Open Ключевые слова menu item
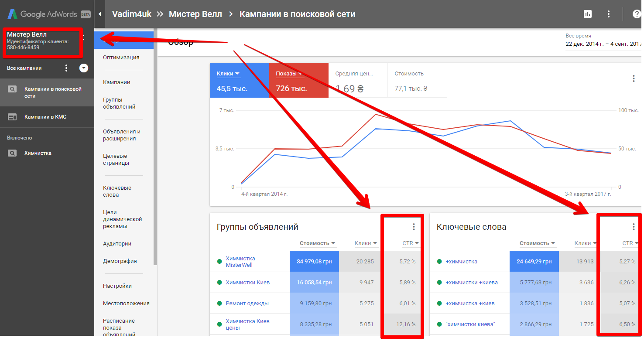Viewport: 644px width, 341px height. pos(117,191)
